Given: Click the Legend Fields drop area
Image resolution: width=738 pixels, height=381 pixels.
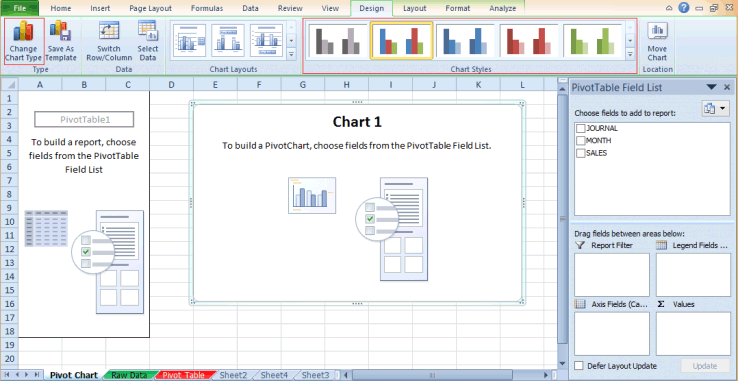Looking at the screenshot, I should 693,275.
